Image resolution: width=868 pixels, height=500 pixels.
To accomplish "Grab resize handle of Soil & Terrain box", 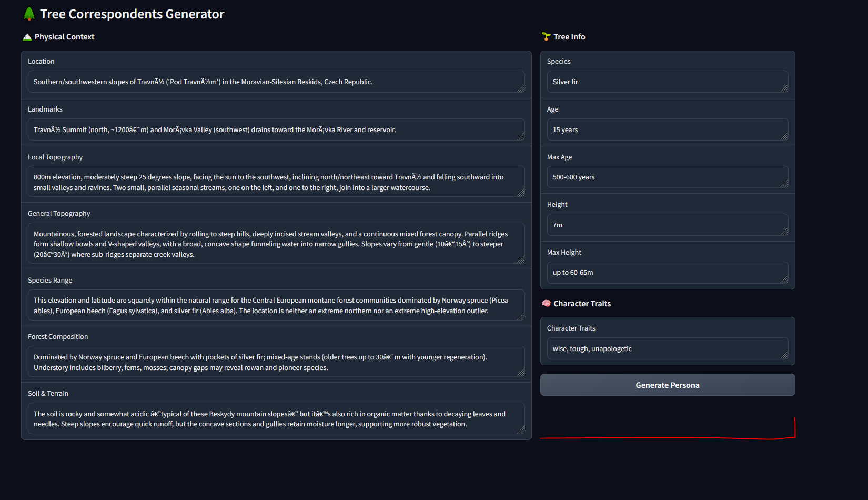I will [521, 430].
